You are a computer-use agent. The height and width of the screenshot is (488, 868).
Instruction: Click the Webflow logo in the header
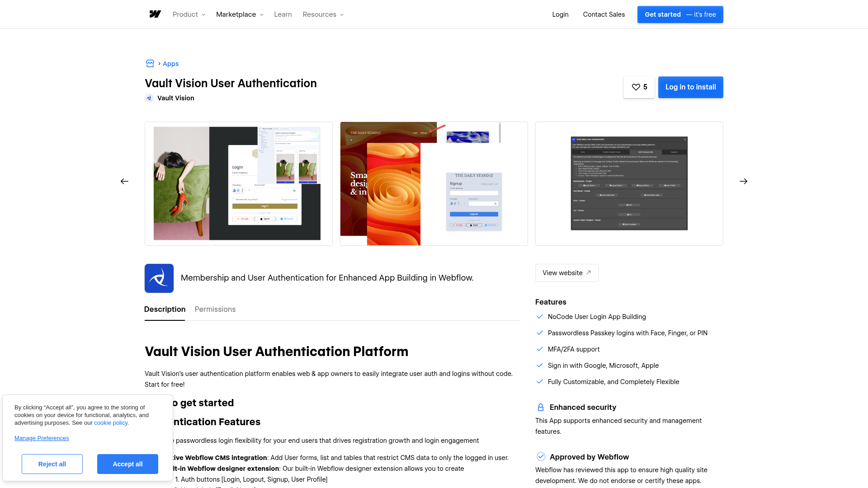click(x=155, y=14)
